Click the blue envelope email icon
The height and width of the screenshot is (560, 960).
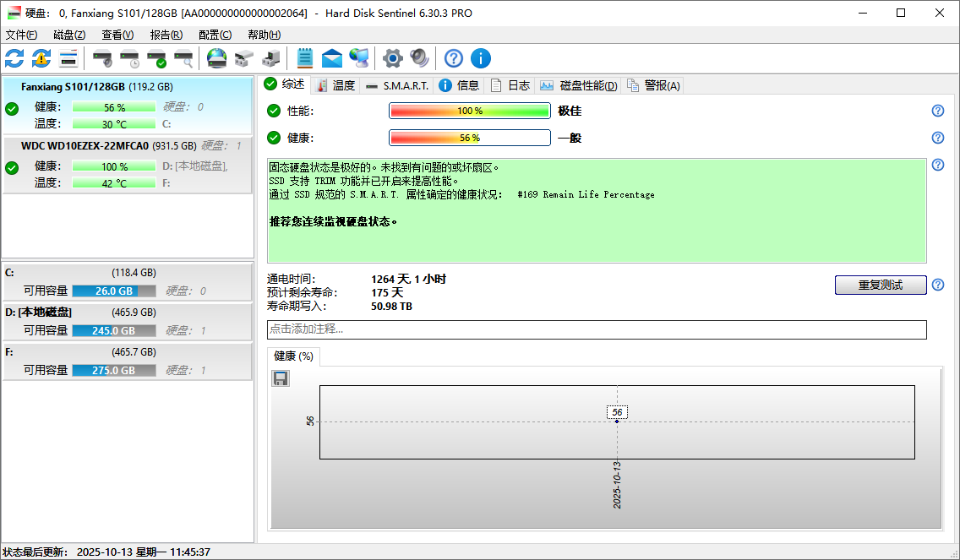point(332,59)
